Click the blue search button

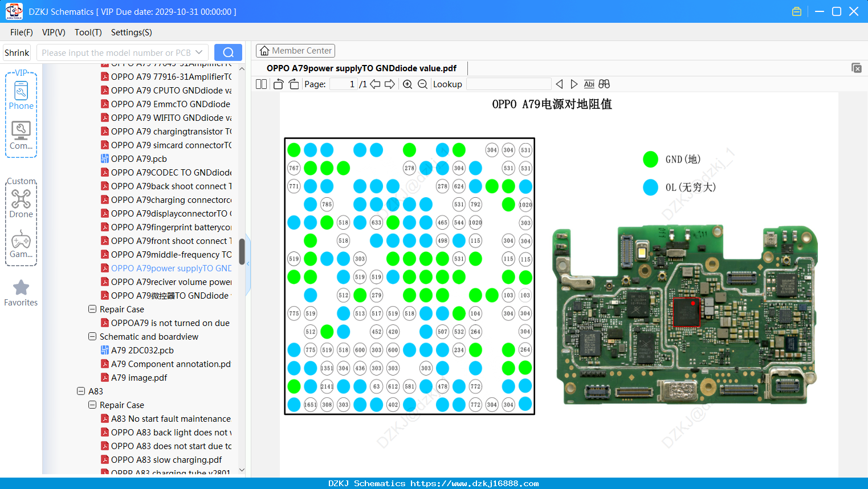pos(228,52)
